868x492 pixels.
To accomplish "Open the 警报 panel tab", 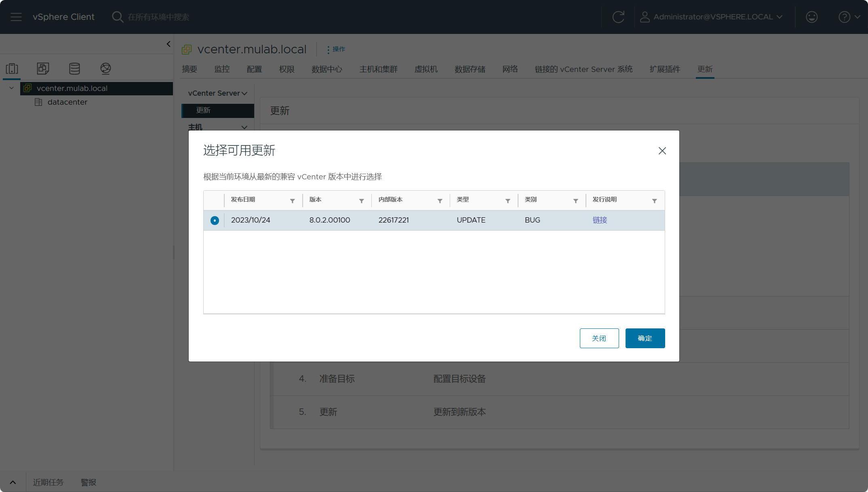I will 88,482.
